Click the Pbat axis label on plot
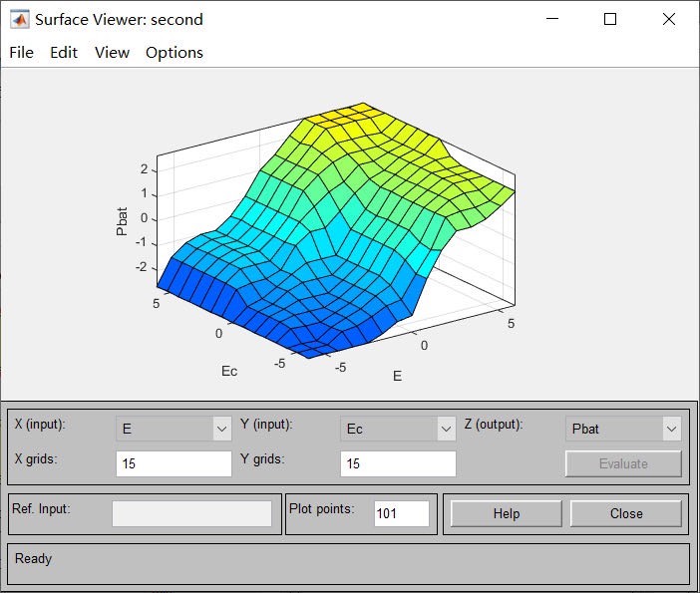The height and width of the screenshot is (593, 700). [x=122, y=221]
